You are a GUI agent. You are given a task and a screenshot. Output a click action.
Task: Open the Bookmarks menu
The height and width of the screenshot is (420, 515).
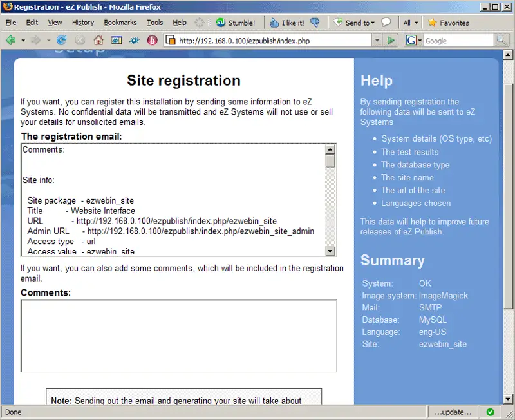pyautogui.click(x=120, y=23)
